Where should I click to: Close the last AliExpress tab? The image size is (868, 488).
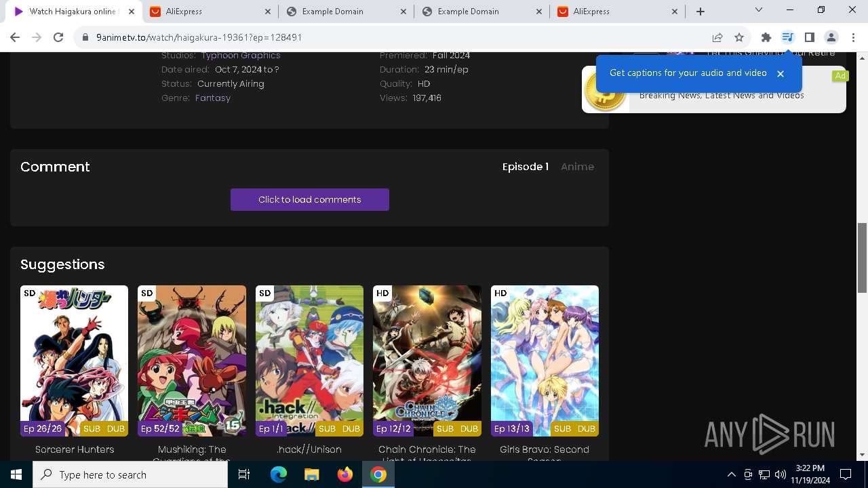675,12
